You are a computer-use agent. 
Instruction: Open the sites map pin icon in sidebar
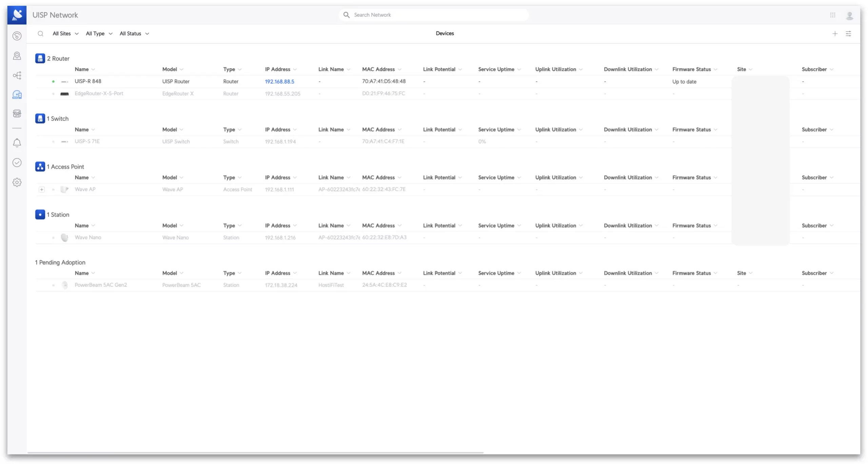point(17,56)
